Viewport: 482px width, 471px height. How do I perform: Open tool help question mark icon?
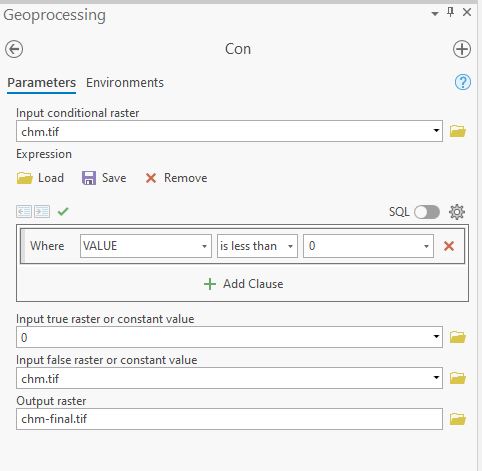(463, 82)
